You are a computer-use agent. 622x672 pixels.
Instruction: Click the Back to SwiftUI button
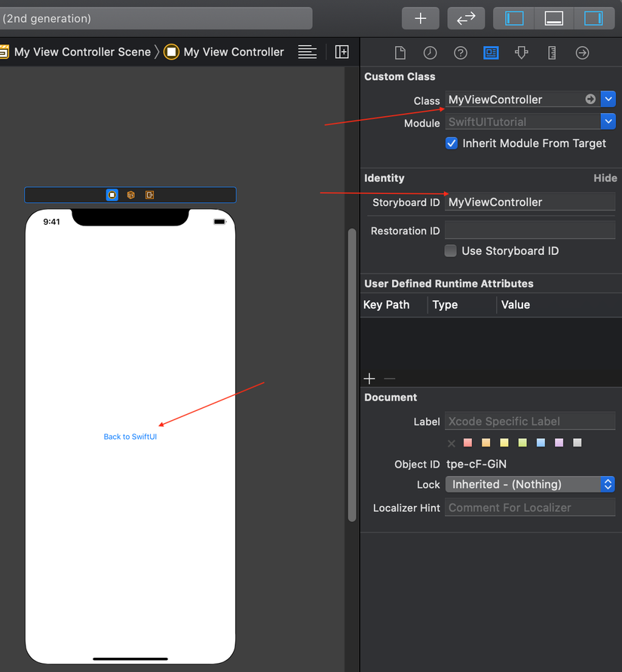point(130,437)
